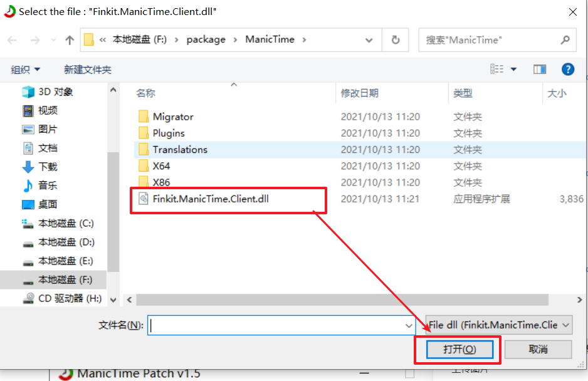Select 音乐 in navigation pane

click(39, 185)
